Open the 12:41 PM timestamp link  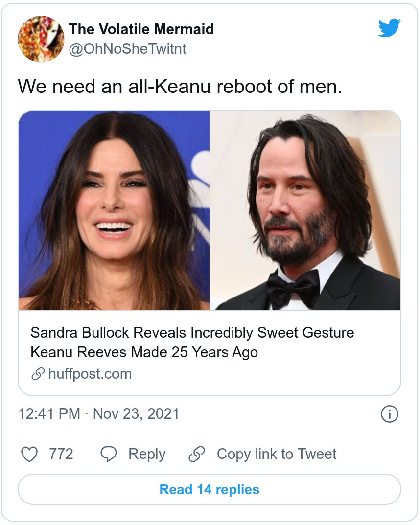coord(49,414)
